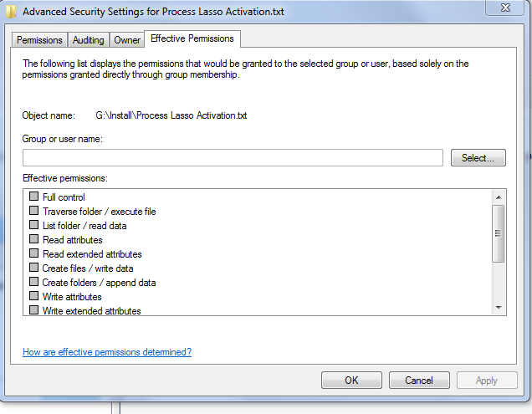Check the Write attributes box
Image resolution: width=532 pixels, height=414 pixels.
pyautogui.click(x=34, y=297)
